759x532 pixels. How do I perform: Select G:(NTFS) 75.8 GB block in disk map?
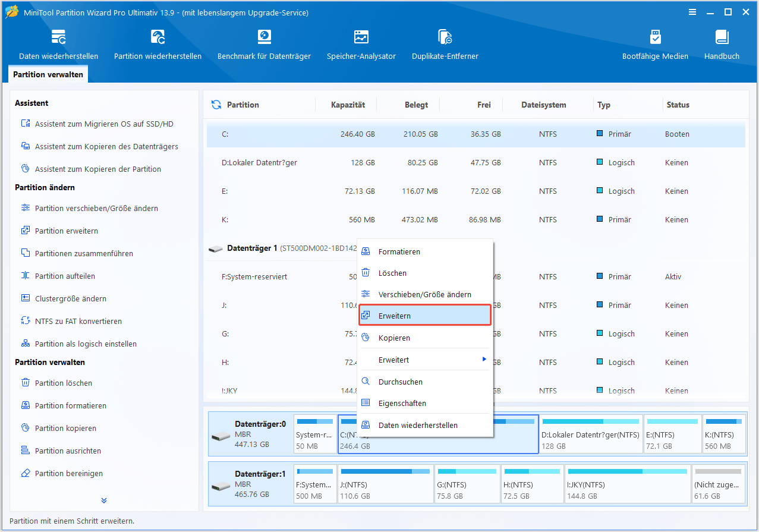[x=467, y=484]
